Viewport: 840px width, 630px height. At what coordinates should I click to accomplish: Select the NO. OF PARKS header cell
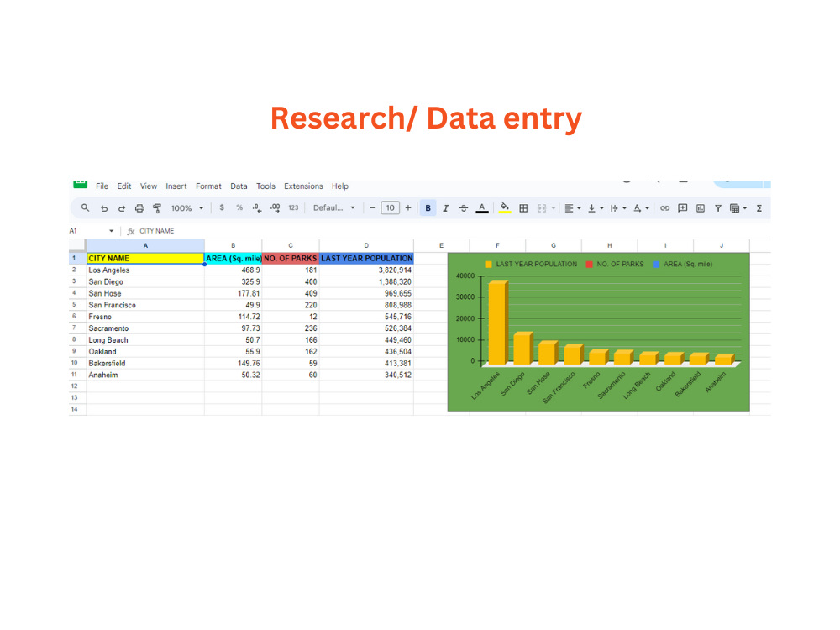pos(291,258)
